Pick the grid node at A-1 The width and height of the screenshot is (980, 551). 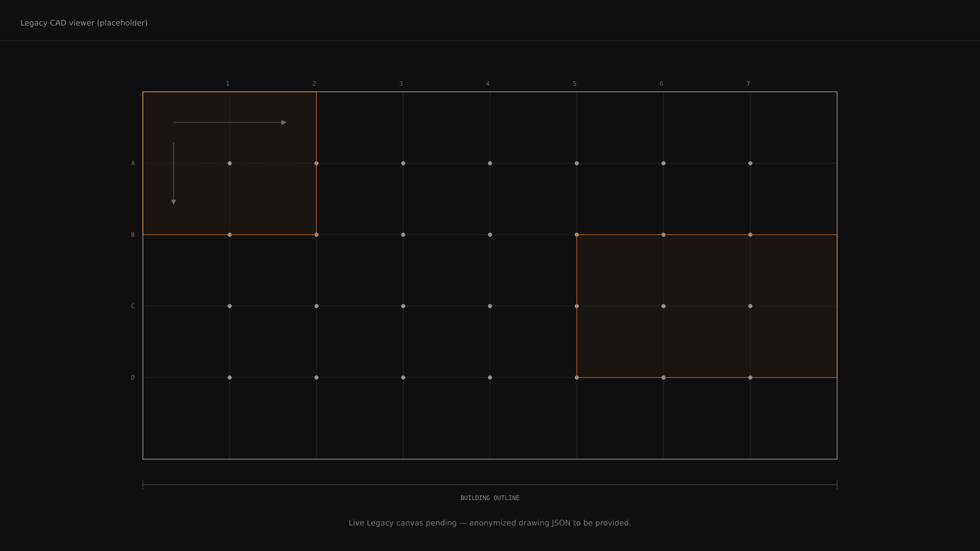tap(230, 163)
